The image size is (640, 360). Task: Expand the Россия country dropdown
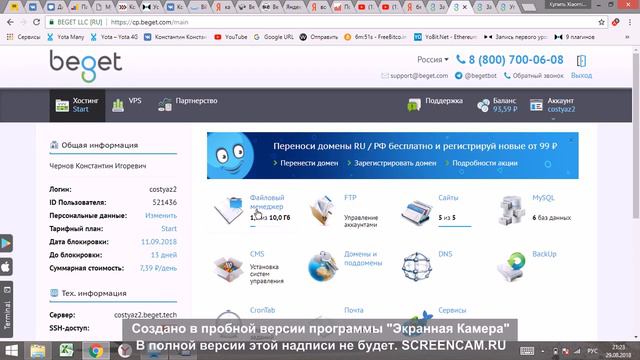click(433, 60)
